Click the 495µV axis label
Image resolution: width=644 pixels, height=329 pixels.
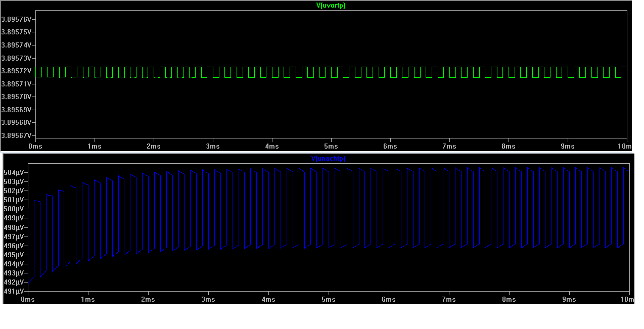tap(14, 255)
